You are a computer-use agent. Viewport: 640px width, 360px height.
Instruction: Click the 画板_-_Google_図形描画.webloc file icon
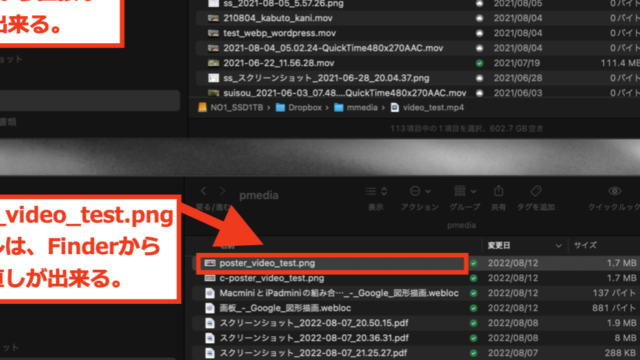(x=210, y=308)
